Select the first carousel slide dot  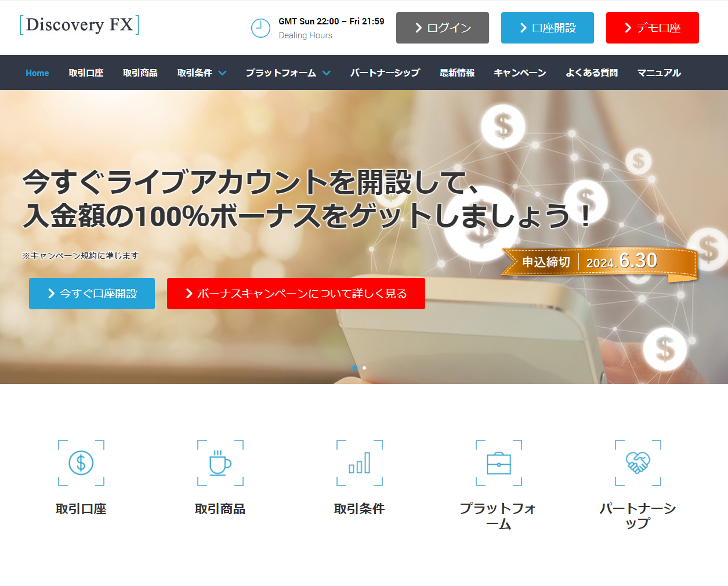(355, 368)
